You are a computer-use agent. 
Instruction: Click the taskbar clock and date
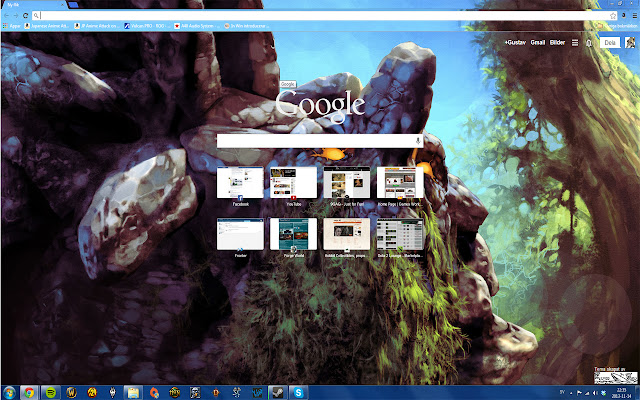[x=621, y=393]
